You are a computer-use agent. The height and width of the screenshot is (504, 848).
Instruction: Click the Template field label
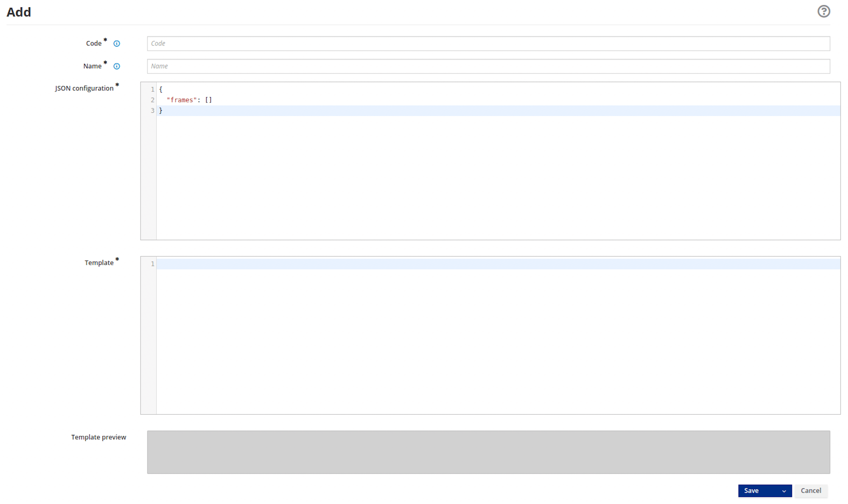(x=99, y=262)
